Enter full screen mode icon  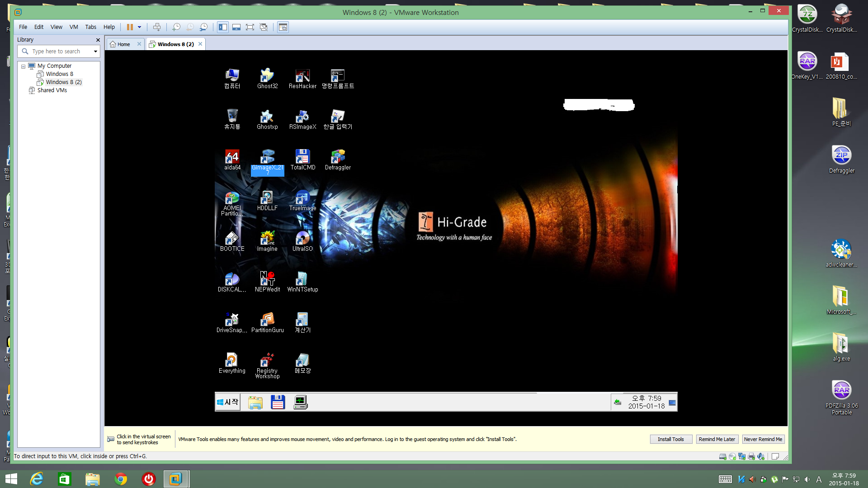point(250,27)
